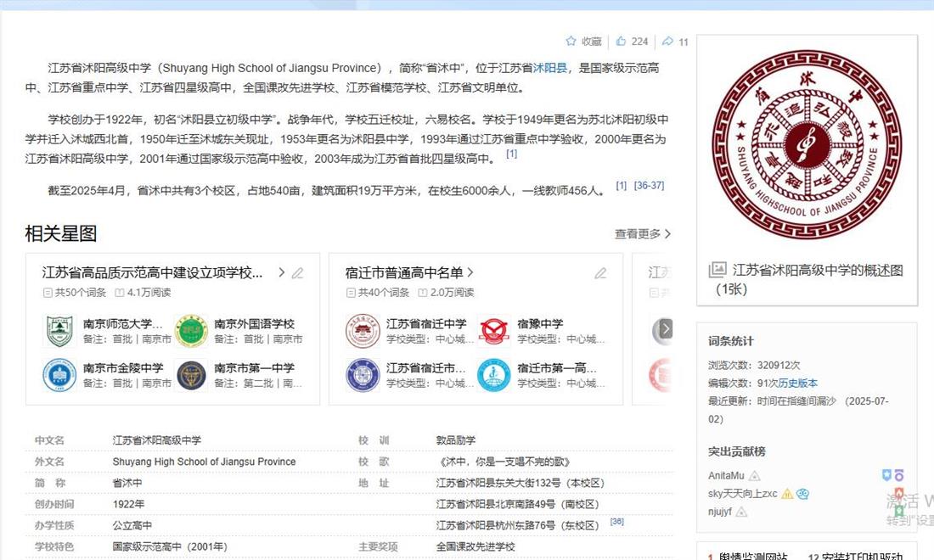The width and height of the screenshot is (934, 560).
Task: Open citation [36-37] reference
Action: click(649, 185)
